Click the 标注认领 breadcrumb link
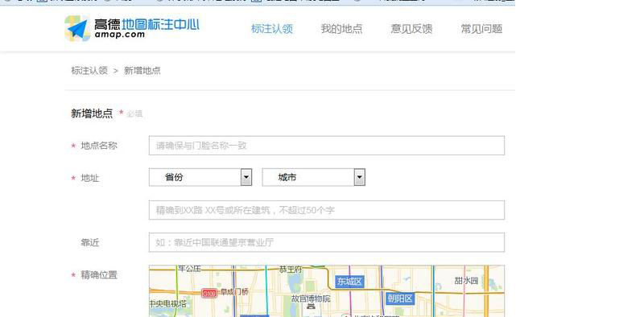 point(89,71)
